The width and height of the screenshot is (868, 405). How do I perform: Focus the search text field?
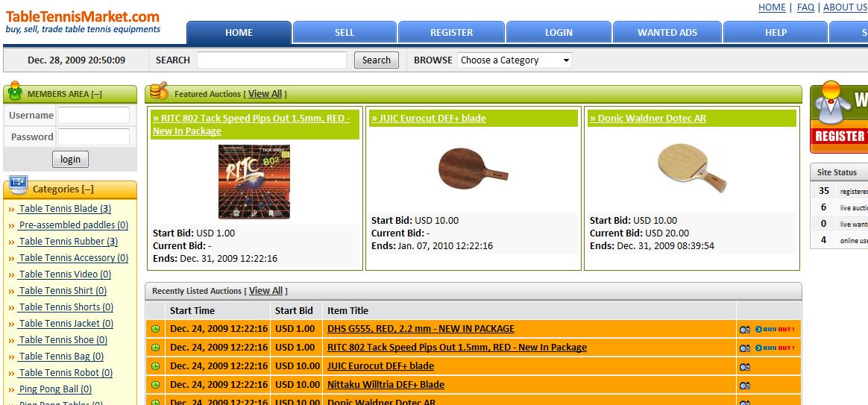271,60
